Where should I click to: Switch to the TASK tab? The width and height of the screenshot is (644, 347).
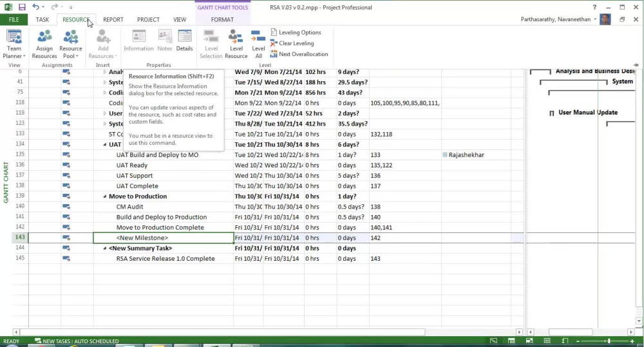coord(43,19)
